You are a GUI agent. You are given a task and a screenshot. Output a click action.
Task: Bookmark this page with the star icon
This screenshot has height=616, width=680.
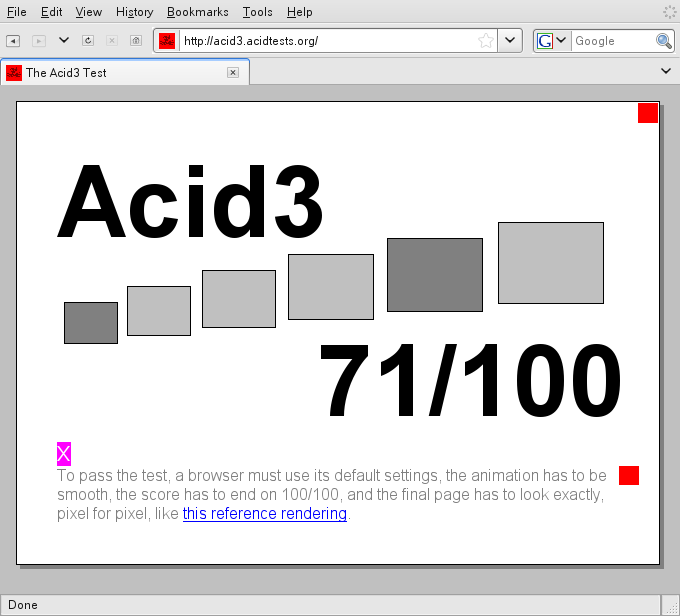point(486,41)
